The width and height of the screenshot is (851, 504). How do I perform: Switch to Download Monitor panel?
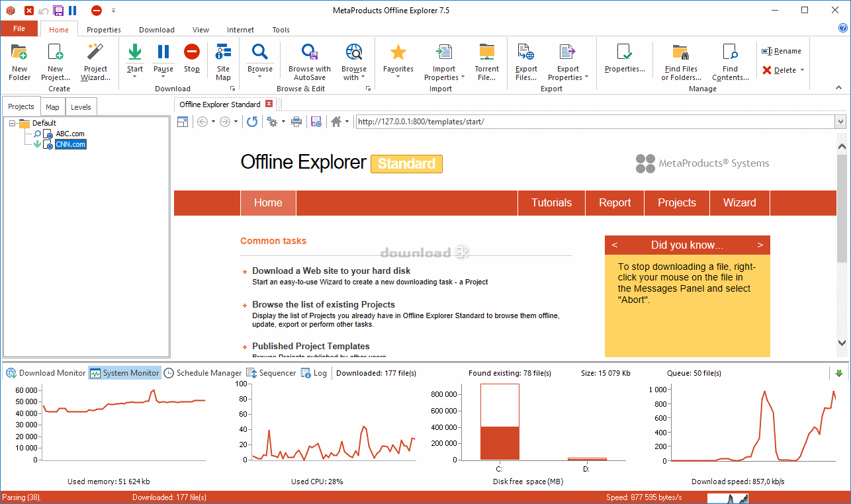coord(46,373)
